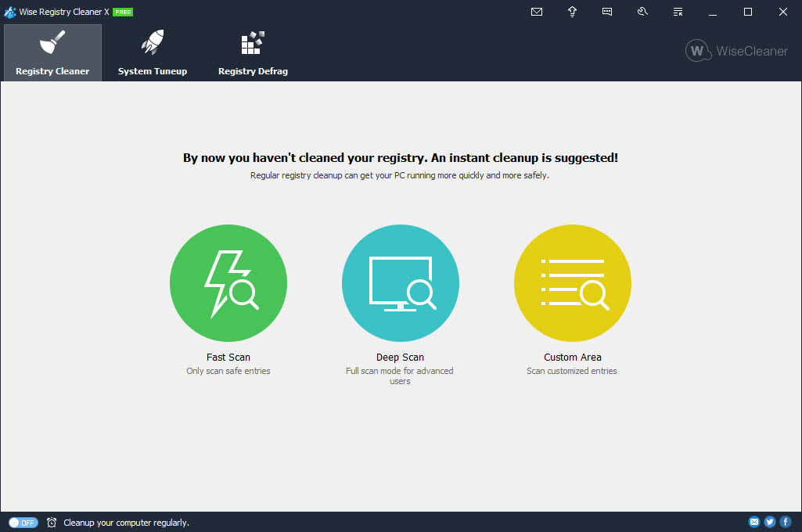Click the envelope contact icon

tap(537, 12)
